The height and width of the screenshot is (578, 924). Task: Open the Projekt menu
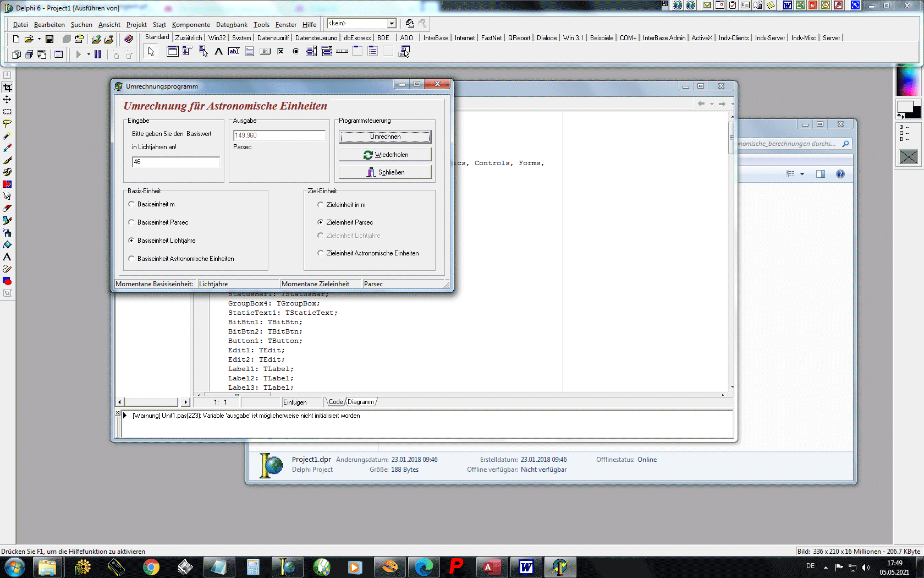point(136,25)
